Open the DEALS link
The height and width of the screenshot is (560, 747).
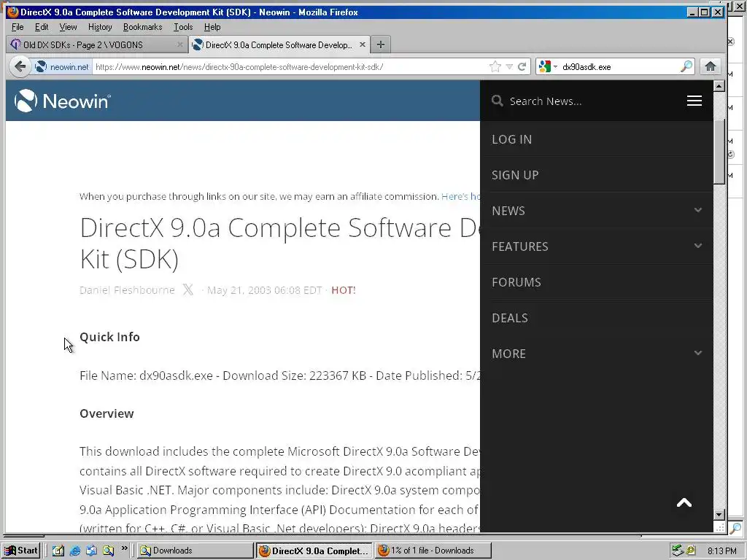click(510, 318)
